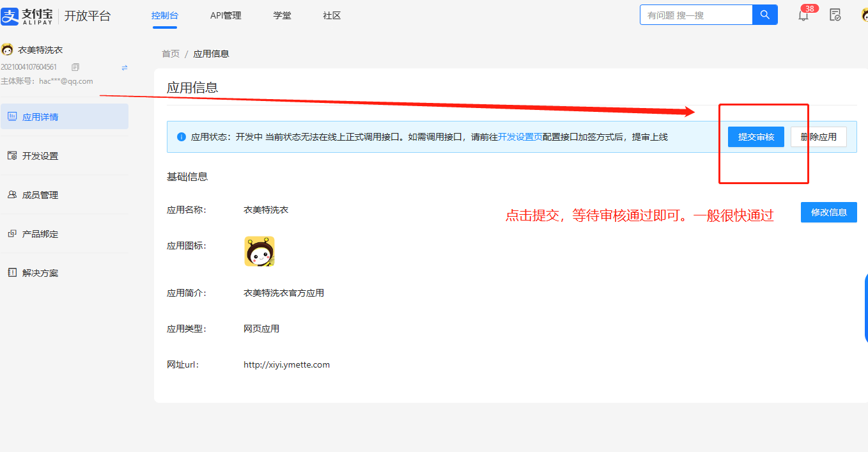Open the notifications bell icon
This screenshot has width=868, height=452.
click(803, 15)
